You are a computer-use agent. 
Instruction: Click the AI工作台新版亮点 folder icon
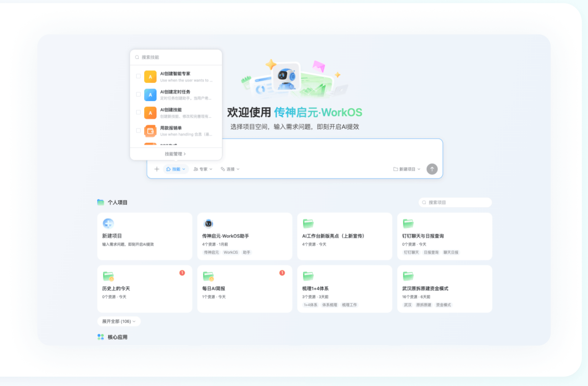[x=308, y=223]
